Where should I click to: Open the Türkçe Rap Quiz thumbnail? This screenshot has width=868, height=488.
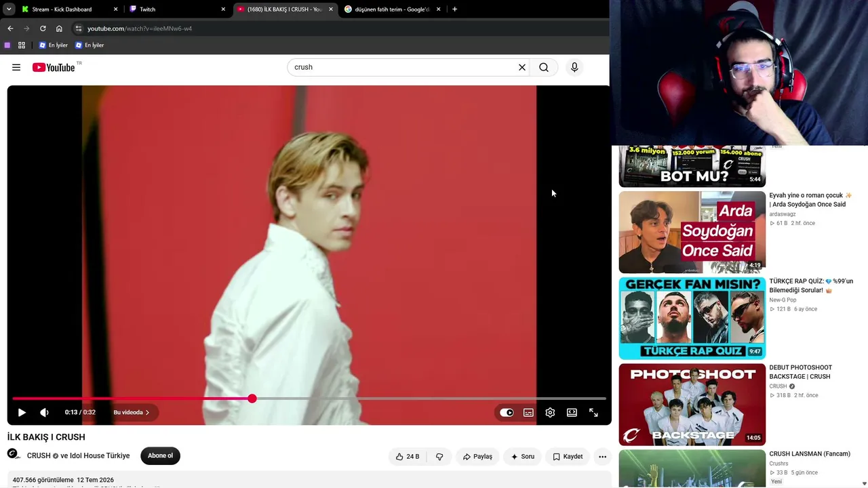(x=692, y=319)
